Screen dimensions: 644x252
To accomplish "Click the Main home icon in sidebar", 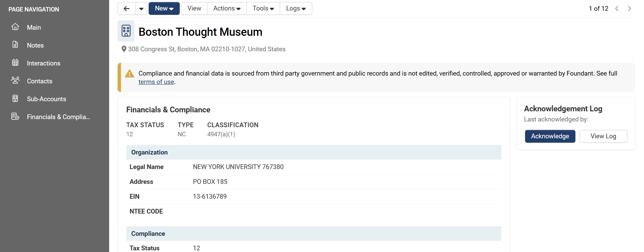I will tap(15, 27).
